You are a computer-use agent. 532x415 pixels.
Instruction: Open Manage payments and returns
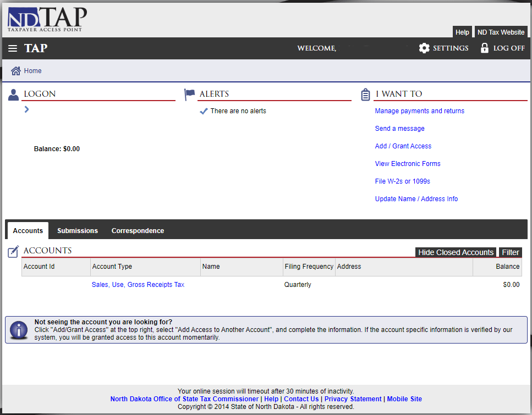point(419,111)
